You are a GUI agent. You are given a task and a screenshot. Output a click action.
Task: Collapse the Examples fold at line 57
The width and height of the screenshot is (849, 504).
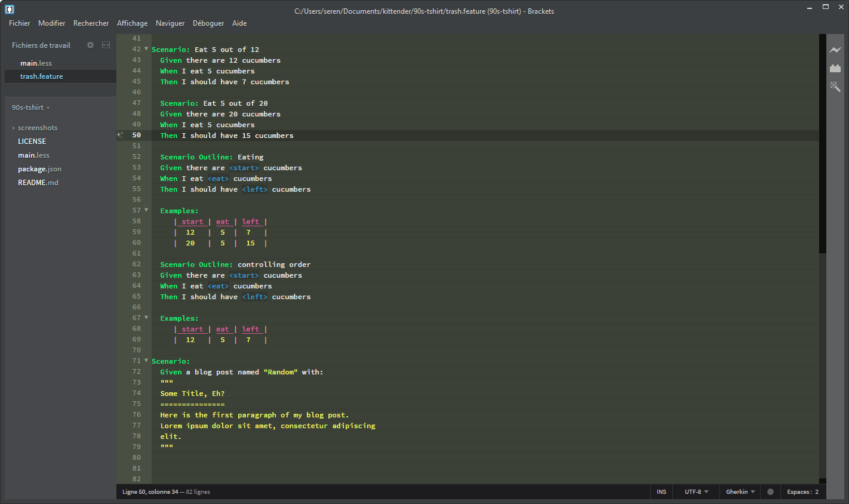(146, 210)
